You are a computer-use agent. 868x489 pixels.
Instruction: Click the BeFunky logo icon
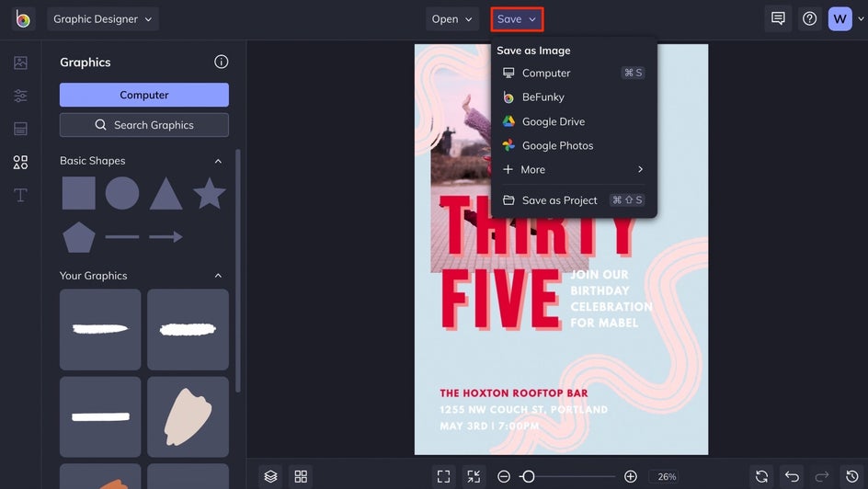coord(23,18)
